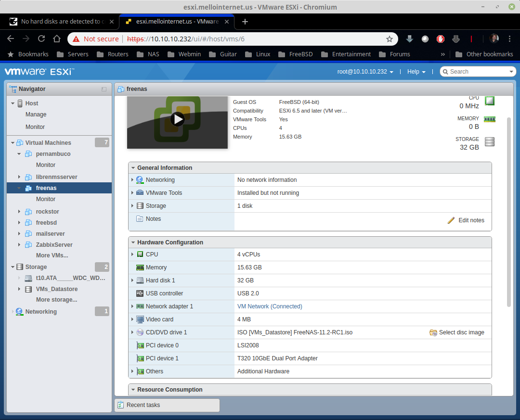
Task: Click the browser address bar URL
Action: click(186, 39)
